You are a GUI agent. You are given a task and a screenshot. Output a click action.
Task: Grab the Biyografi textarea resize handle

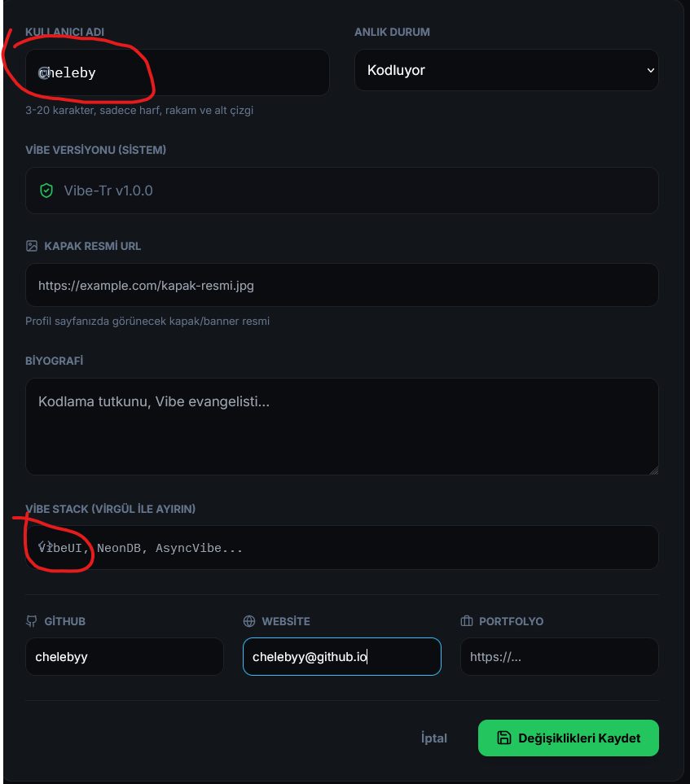[x=653, y=470]
